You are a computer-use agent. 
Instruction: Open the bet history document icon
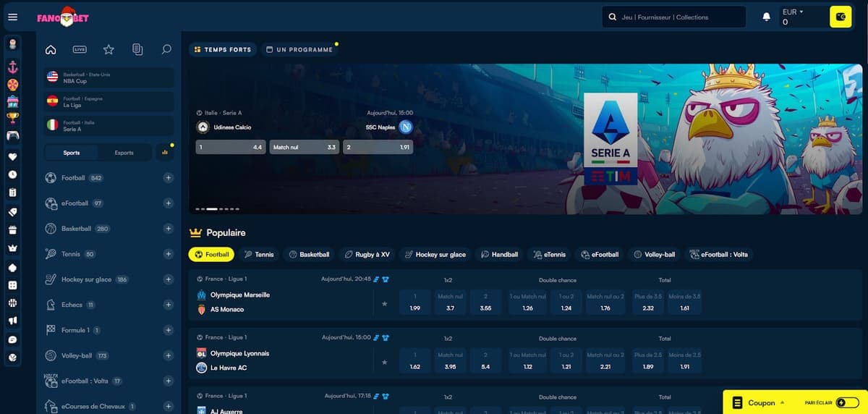point(137,50)
